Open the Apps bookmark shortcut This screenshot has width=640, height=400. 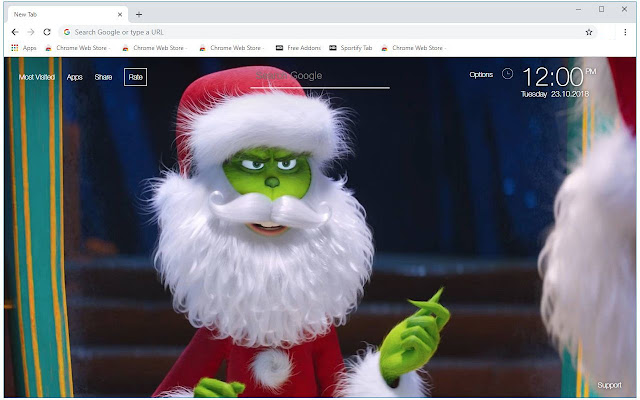pos(24,48)
